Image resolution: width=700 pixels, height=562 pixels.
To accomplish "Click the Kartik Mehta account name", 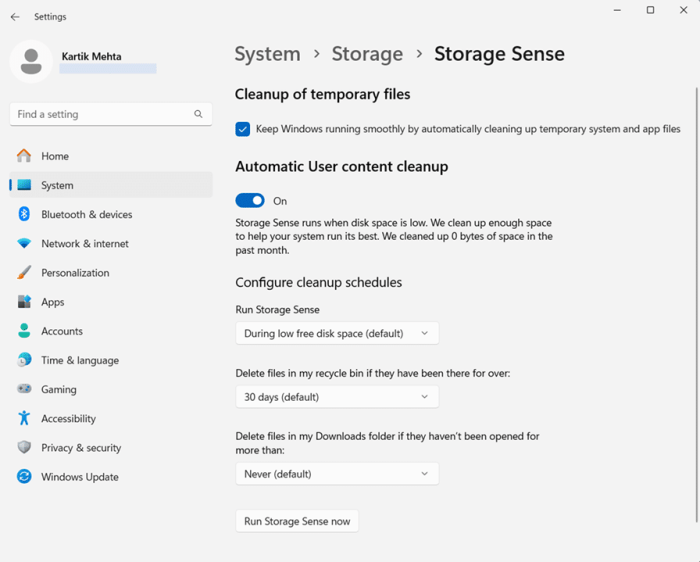I will pos(91,57).
